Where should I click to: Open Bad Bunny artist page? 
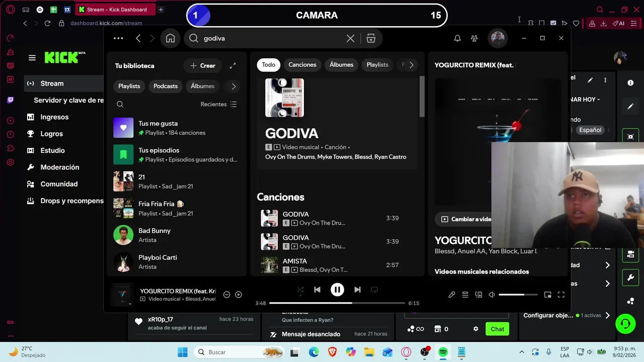pyautogui.click(x=176, y=235)
